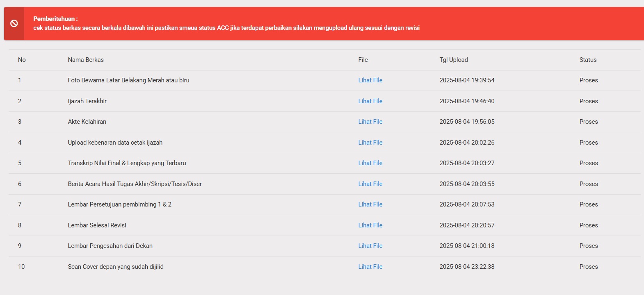Open file for Upload kebenaran data cetak ijazah
This screenshot has width=644, height=295.
pyautogui.click(x=370, y=143)
